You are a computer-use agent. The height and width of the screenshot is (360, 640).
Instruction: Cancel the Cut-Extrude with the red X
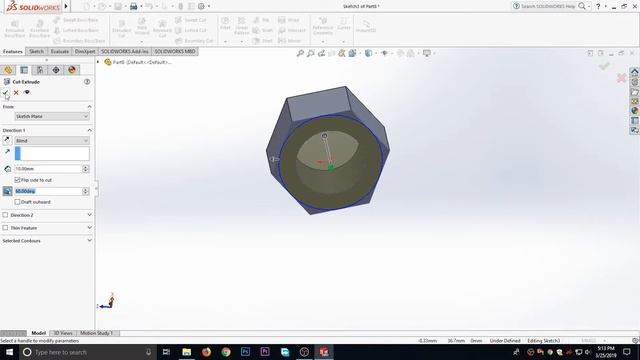(16, 93)
